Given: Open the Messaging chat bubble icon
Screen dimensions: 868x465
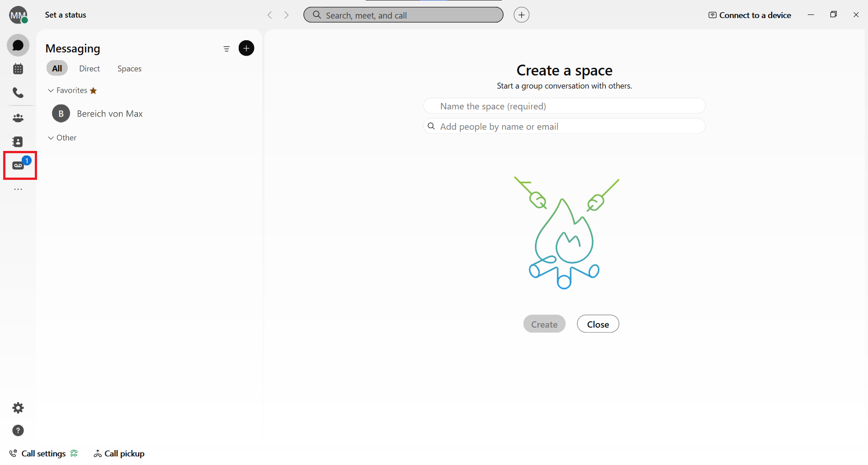Looking at the screenshot, I should click(x=18, y=45).
